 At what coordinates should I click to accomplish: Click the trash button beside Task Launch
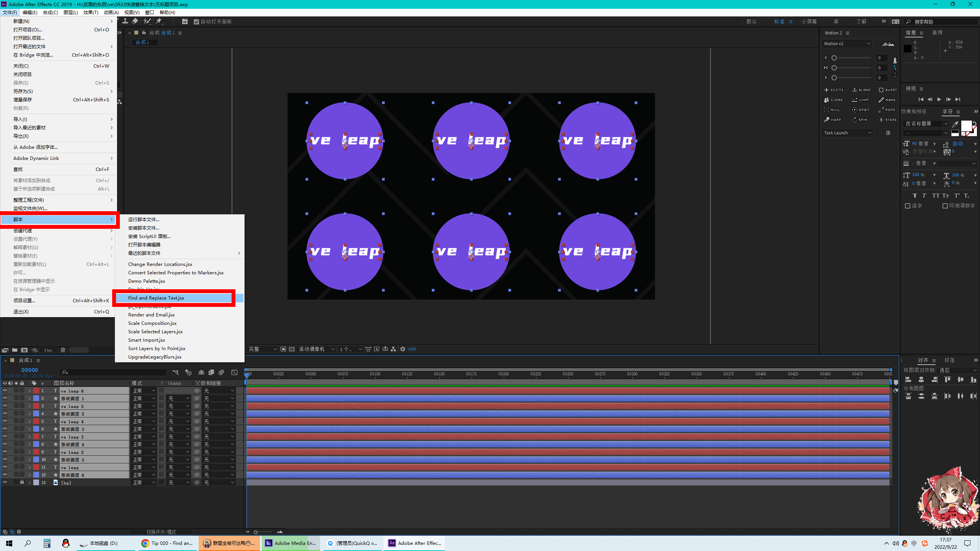tap(888, 133)
